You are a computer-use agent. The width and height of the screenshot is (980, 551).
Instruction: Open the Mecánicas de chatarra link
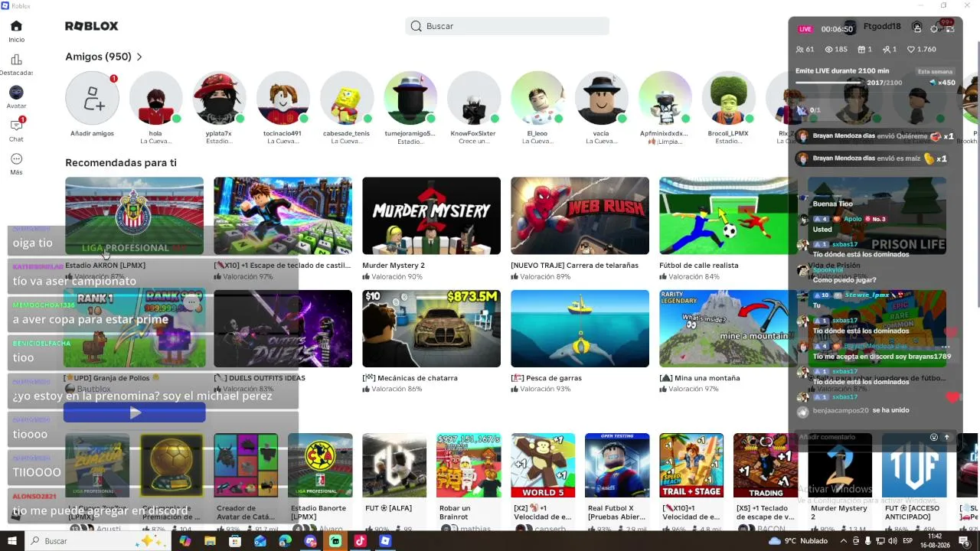pyautogui.click(x=410, y=378)
